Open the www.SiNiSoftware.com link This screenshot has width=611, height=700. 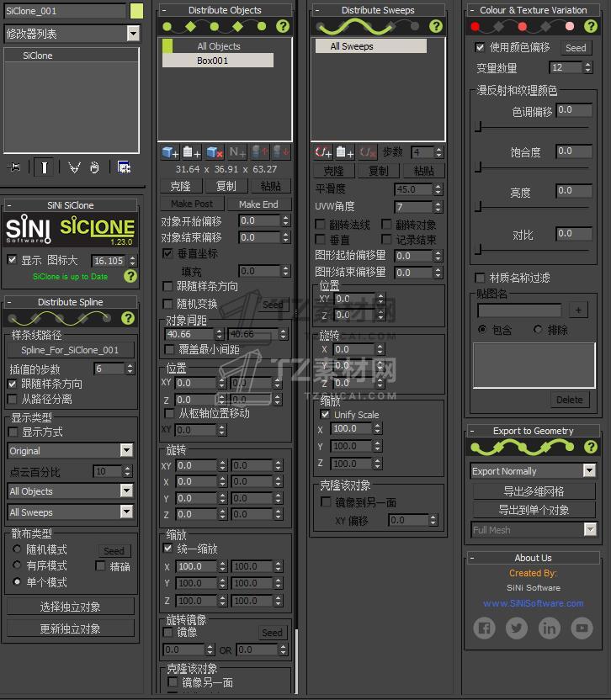(x=533, y=603)
